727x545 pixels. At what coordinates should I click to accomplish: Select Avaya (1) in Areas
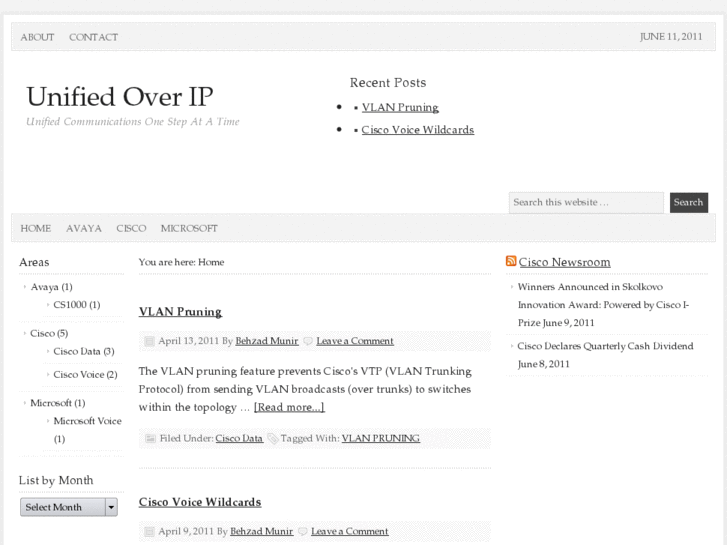[x=51, y=287]
